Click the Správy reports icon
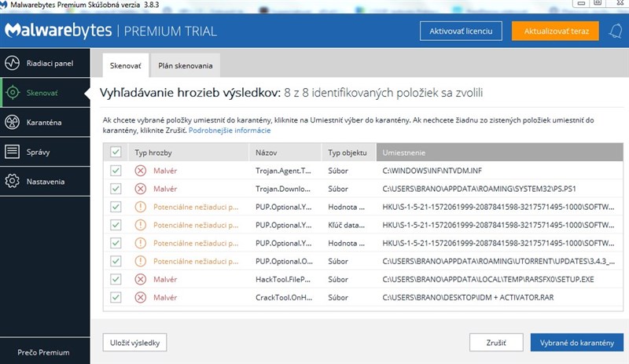The height and width of the screenshot is (364, 629). (x=12, y=152)
